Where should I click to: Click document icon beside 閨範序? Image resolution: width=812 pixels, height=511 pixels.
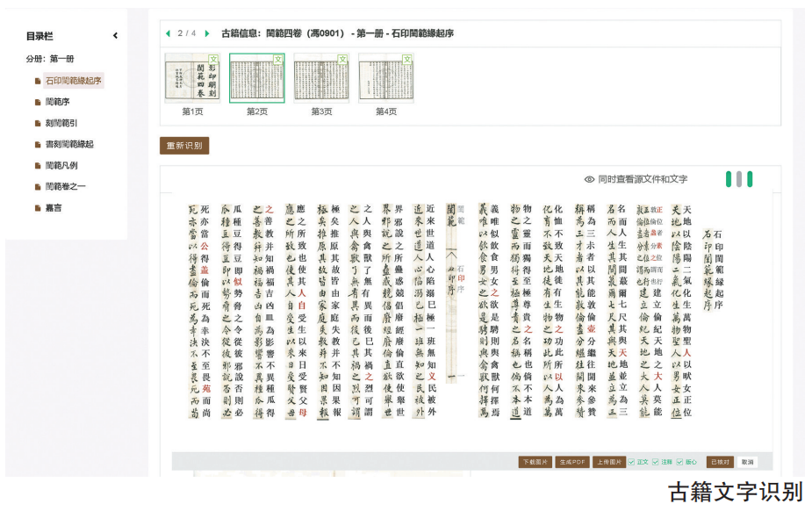point(37,102)
